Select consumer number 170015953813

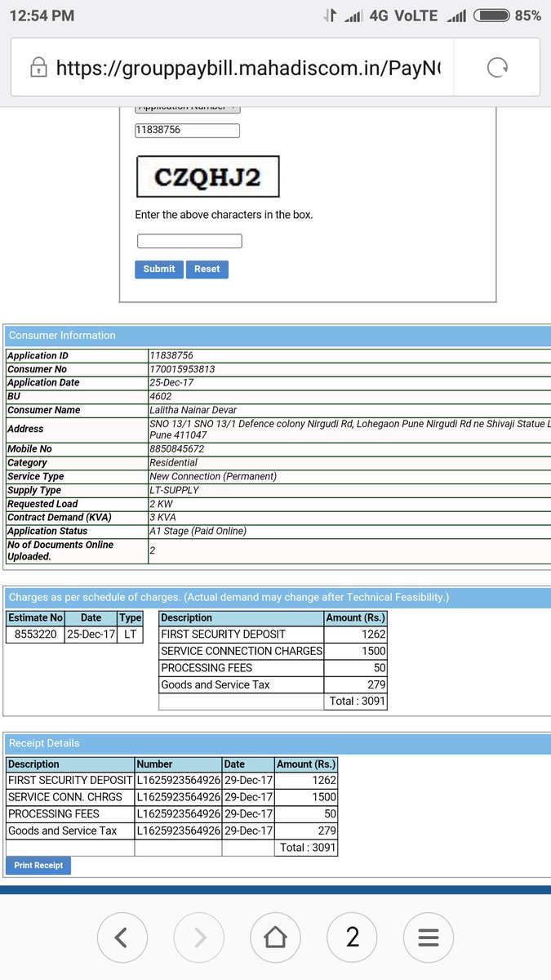coord(183,369)
